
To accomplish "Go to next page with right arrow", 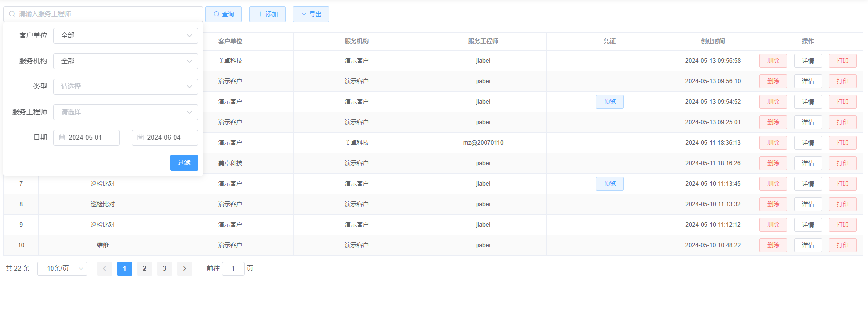I will click(x=184, y=269).
